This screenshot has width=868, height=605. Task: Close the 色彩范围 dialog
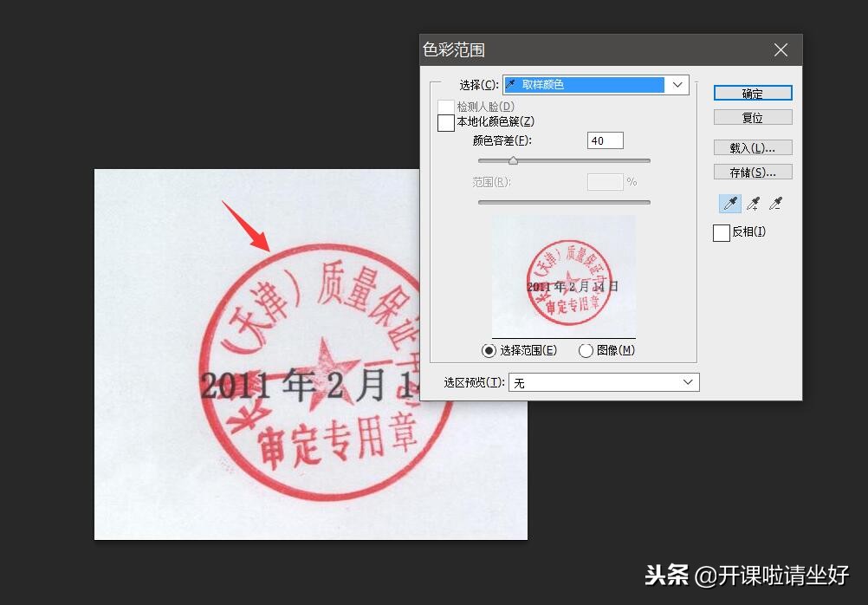click(x=781, y=49)
